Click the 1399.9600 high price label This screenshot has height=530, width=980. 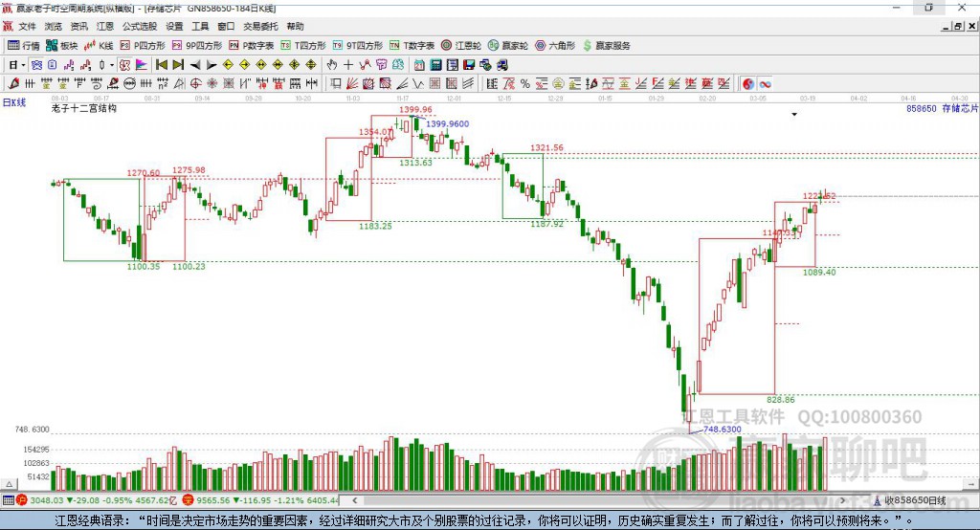point(448,123)
